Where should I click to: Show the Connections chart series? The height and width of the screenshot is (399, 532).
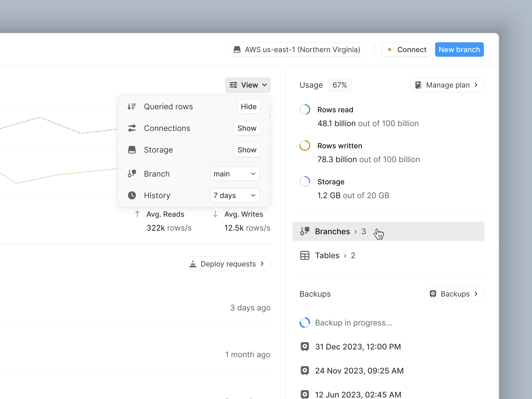point(247,128)
